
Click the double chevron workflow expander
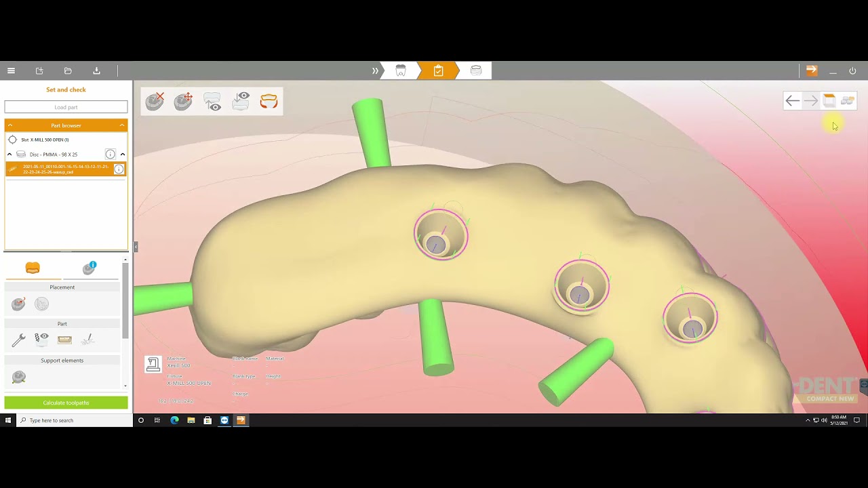[375, 70]
